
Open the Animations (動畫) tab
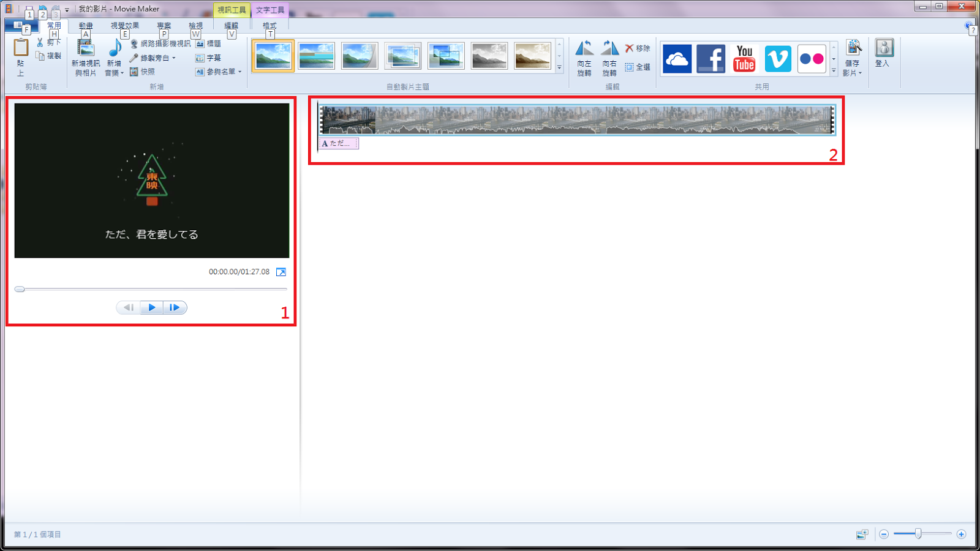[86, 26]
